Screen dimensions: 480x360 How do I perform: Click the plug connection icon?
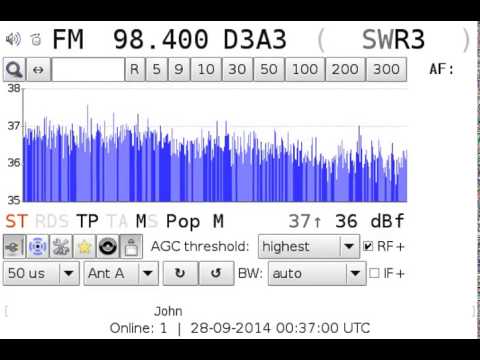pyautogui.click(x=14, y=247)
